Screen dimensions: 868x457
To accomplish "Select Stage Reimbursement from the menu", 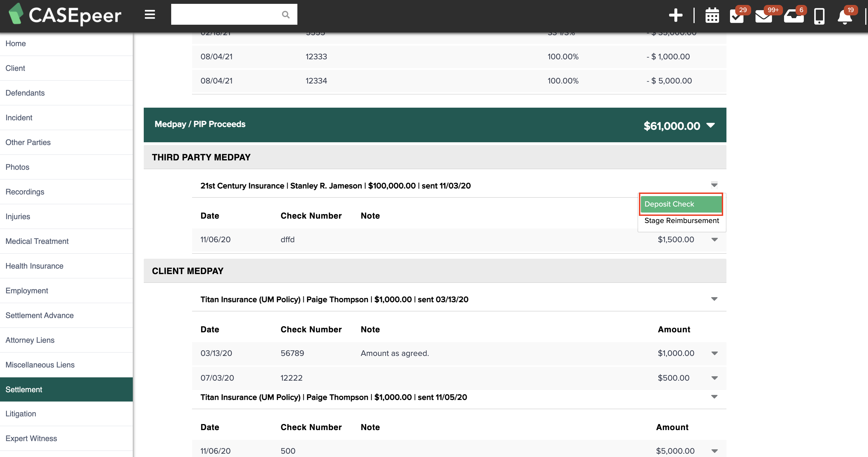I will pyautogui.click(x=681, y=221).
